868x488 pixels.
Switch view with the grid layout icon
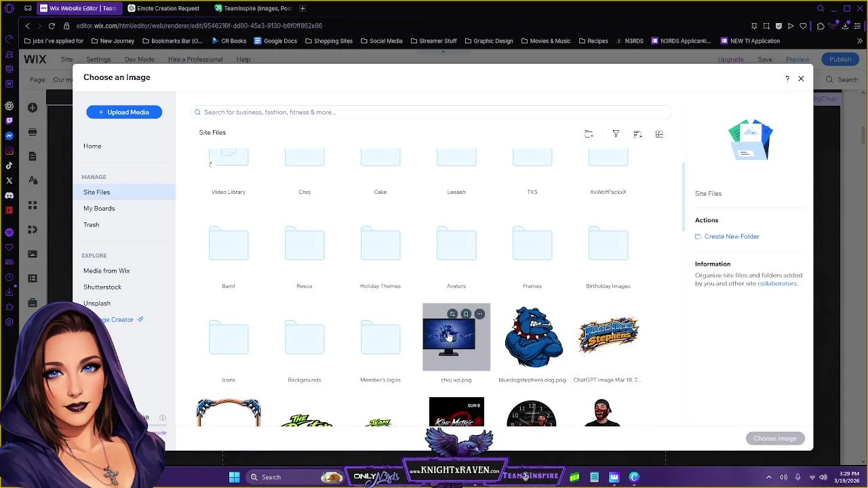(x=659, y=134)
